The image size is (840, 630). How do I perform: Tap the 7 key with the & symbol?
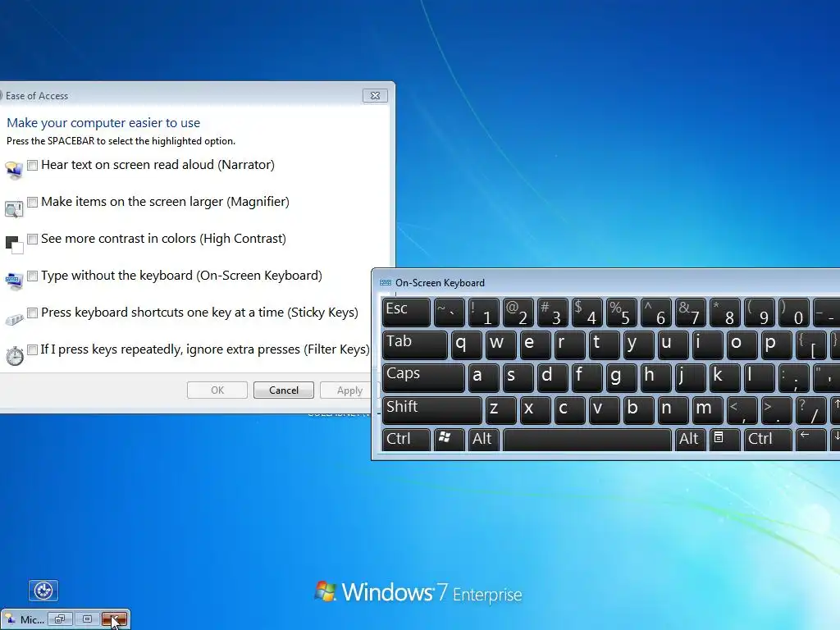pos(690,313)
